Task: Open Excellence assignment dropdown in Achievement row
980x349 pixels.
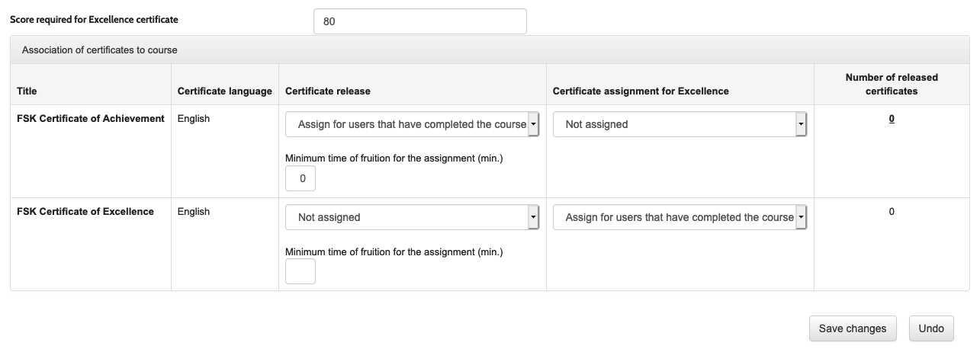Action: [680, 124]
